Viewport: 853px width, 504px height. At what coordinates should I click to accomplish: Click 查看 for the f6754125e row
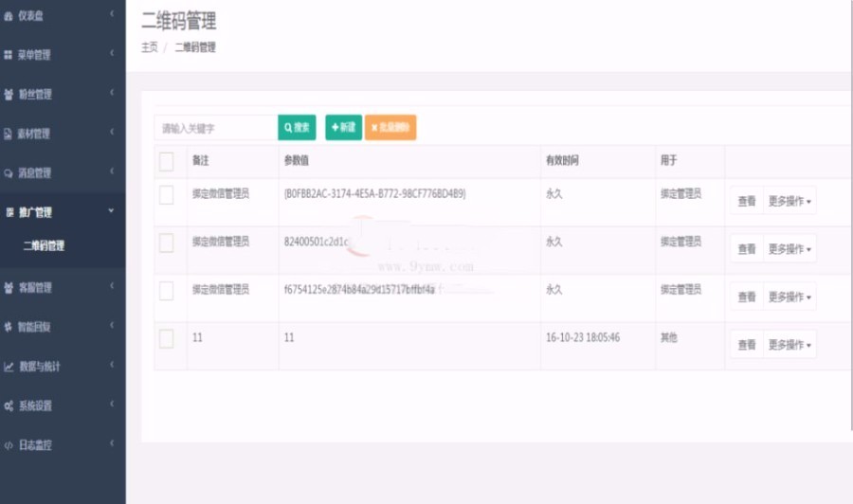747,297
